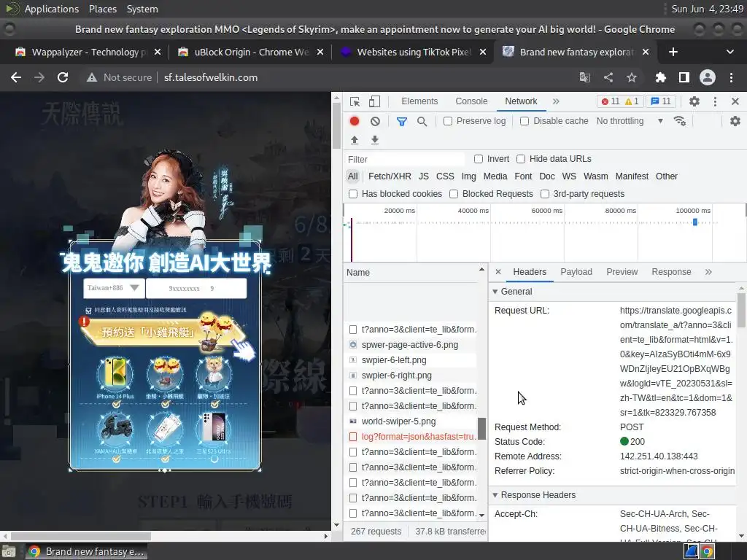Image resolution: width=747 pixels, height=560 pixels.
Task: Click the webpage horizontal scrollbar
Action: [x=80, y=536]
